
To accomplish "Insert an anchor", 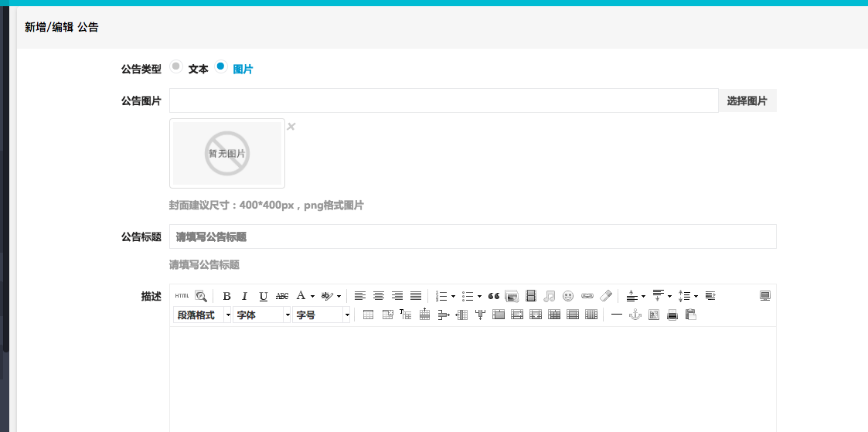I will pyautogui.click(x=635, y=315).
